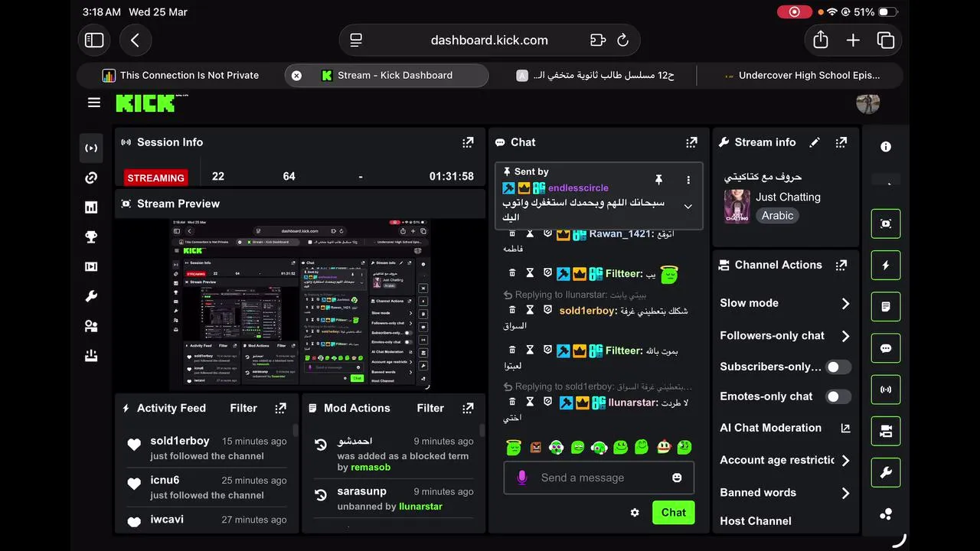980x551 pixels.
Task: Toggle Subscribers-only chat switch
Action: 838,367
